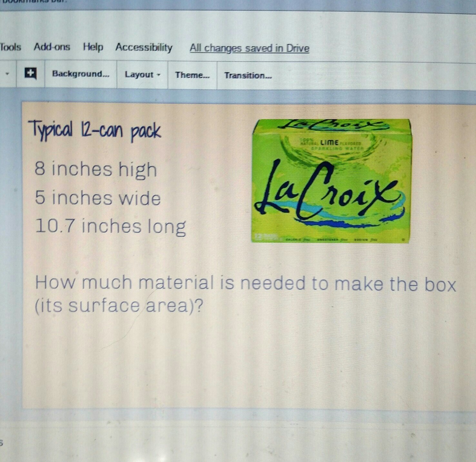476x462 pixels.
Task: Open the Add-ons menu
Action: tap(52, 47)
